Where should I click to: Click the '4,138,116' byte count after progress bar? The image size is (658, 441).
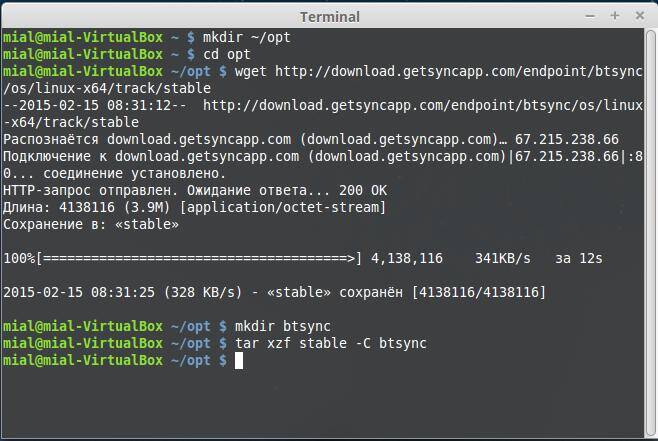406,258
